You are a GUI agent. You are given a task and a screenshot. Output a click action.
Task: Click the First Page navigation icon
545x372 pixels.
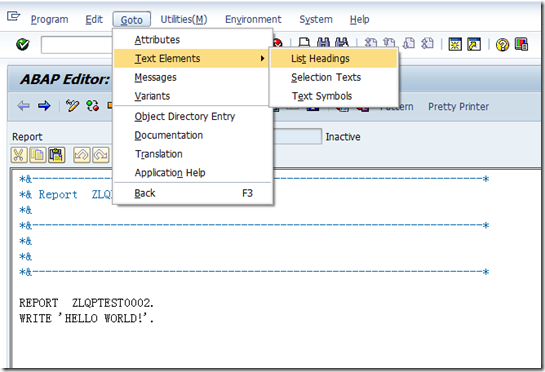(x=371, y=44)
